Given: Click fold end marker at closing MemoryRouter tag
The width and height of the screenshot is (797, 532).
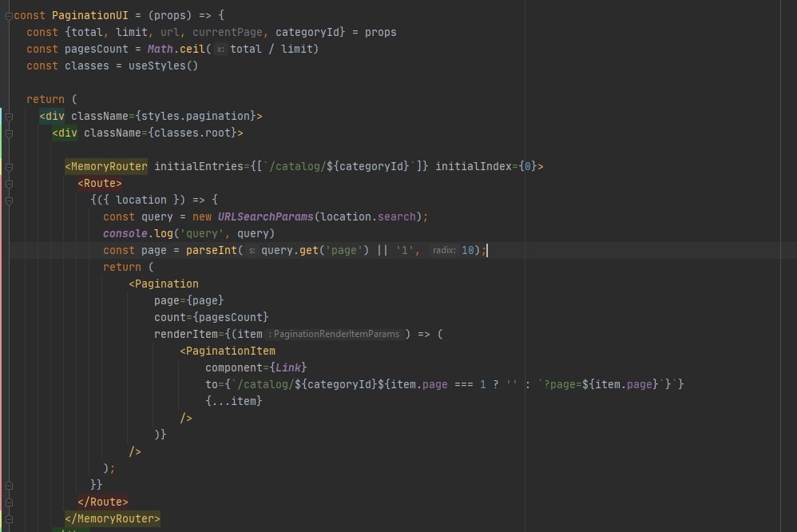Looking at the screenshot, I should [x=9, y=519].
